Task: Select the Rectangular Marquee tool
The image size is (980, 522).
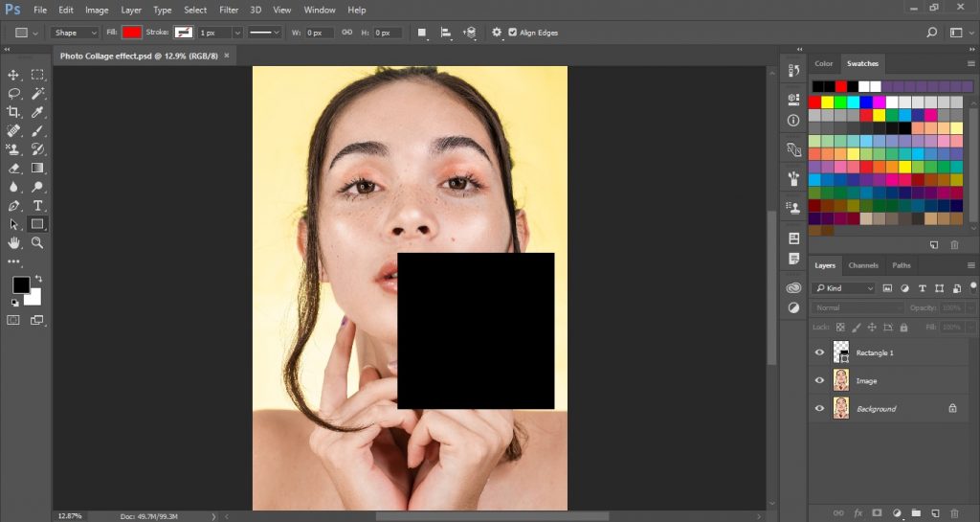Action: point(37,75)
